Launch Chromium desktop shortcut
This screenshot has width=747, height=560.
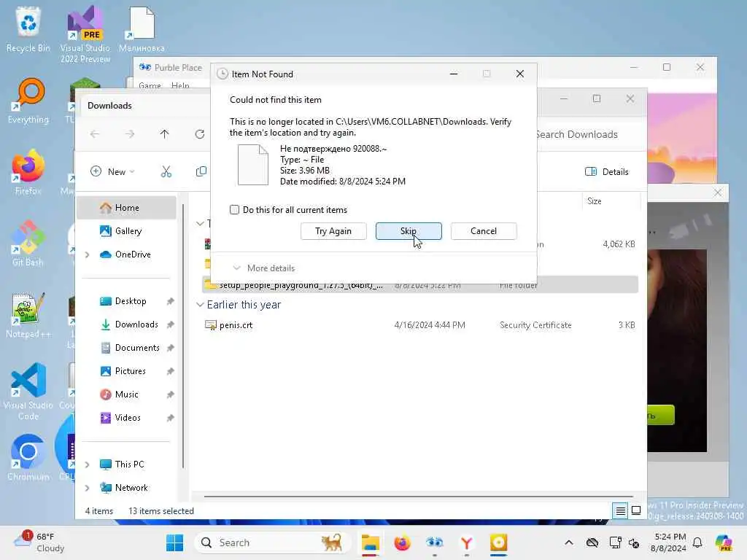click(x=28, y=457)
